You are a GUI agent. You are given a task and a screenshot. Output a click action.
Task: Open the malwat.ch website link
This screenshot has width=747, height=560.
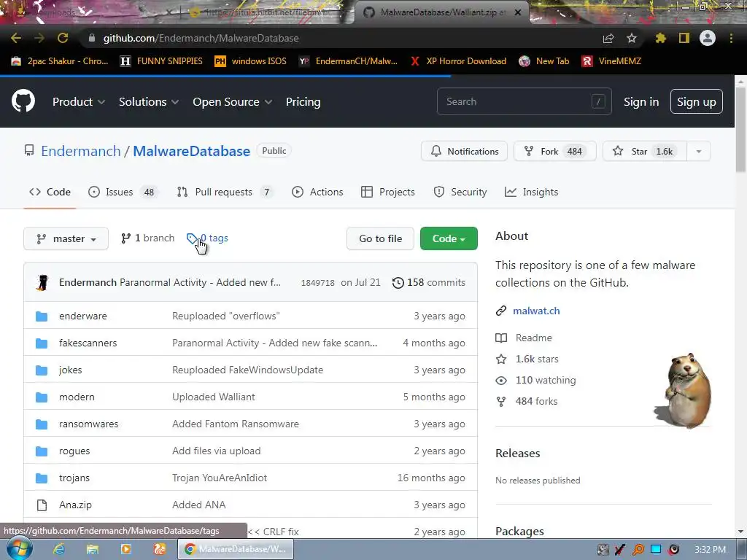click(x=536, y=311)
